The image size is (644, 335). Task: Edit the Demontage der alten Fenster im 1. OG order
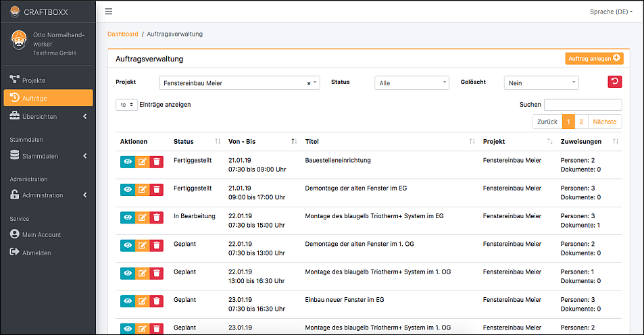(142, 245)
